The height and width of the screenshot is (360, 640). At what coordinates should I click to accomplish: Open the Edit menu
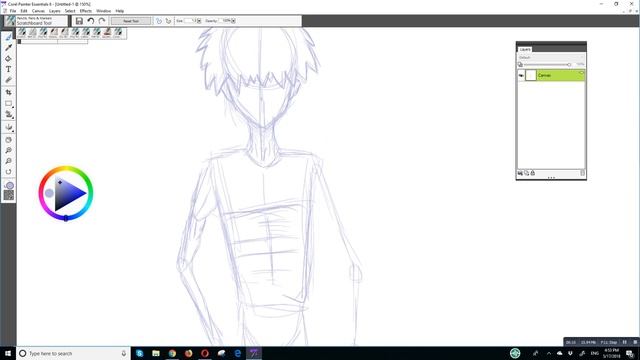tap(24, 11)
